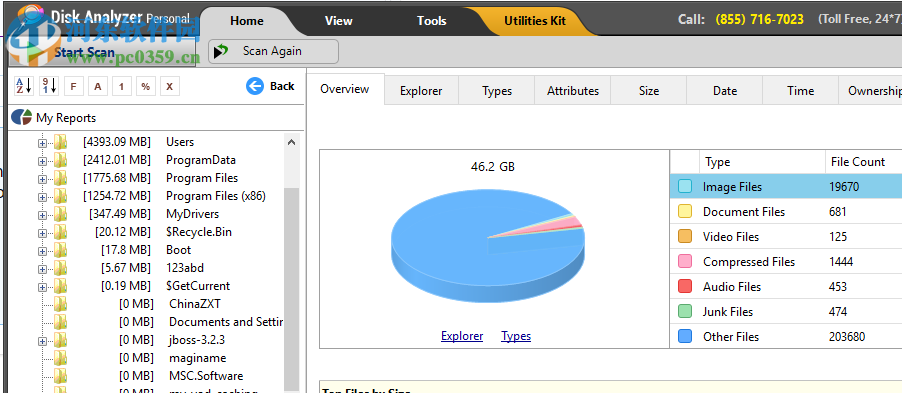Open My Reports pie chart icon
The height and width of the screenshot is (393, 902).
click(21, 117)
